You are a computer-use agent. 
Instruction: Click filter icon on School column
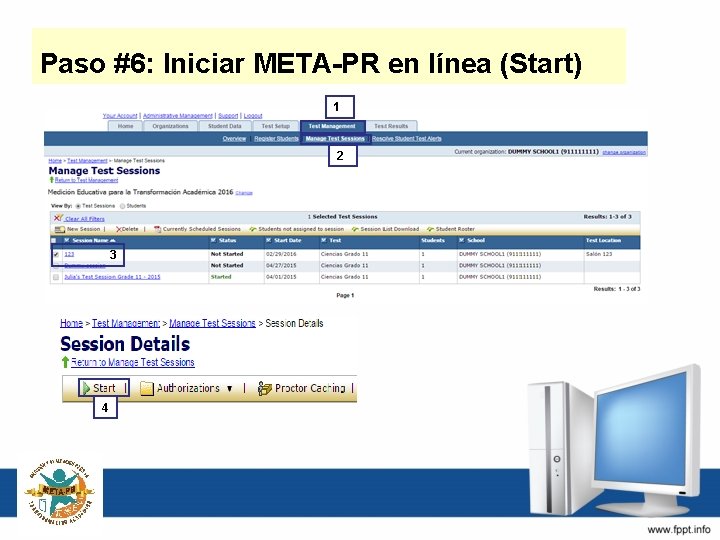pyautogui.click(x=461, y=240)
